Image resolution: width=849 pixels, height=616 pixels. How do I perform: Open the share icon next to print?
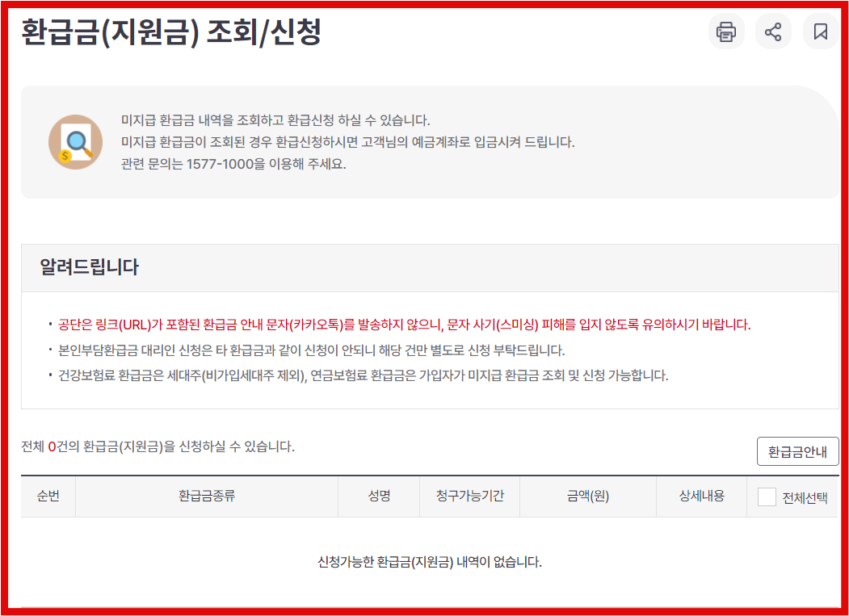pyautogui.click(x=774, y=31)
